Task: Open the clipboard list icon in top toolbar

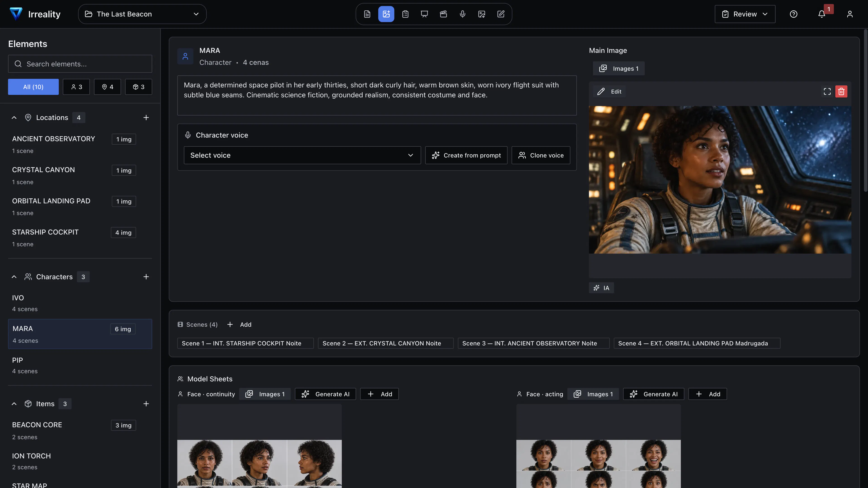Action: pyautogui.click(x=405, y=14)
